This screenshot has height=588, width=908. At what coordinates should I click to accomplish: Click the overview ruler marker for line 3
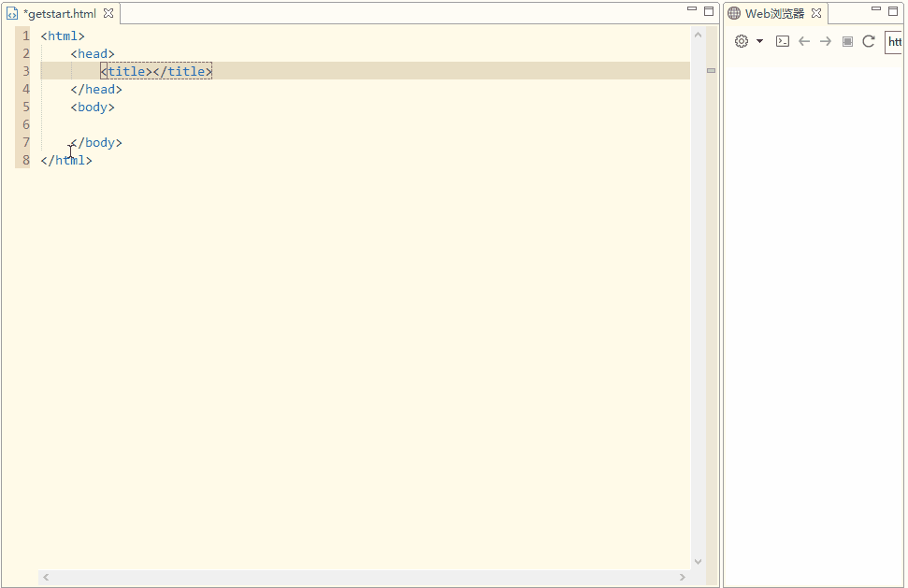tap(711, 71)
